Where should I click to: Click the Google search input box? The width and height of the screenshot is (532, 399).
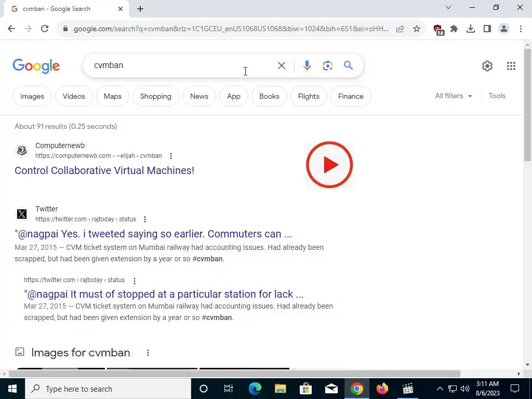click(183, 65)
